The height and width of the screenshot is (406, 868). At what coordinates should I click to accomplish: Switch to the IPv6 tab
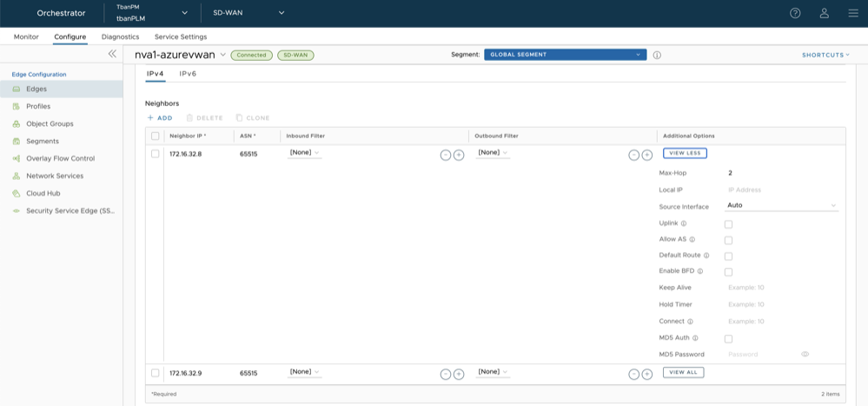[x=188, y=74]
